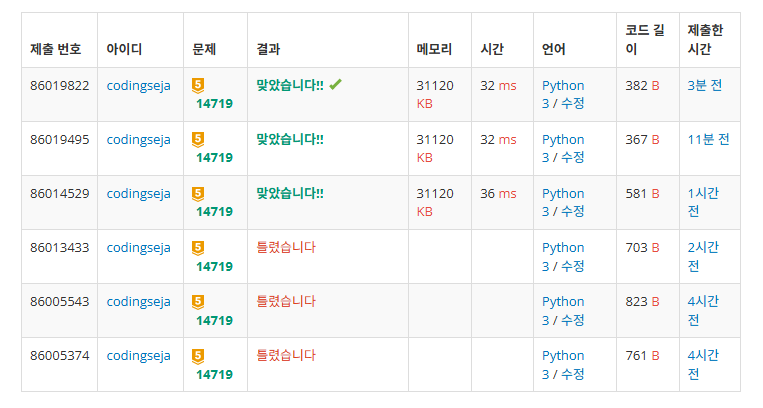Open codingseja link in row 86005374

pyautogui.click(x=138, y=356)
